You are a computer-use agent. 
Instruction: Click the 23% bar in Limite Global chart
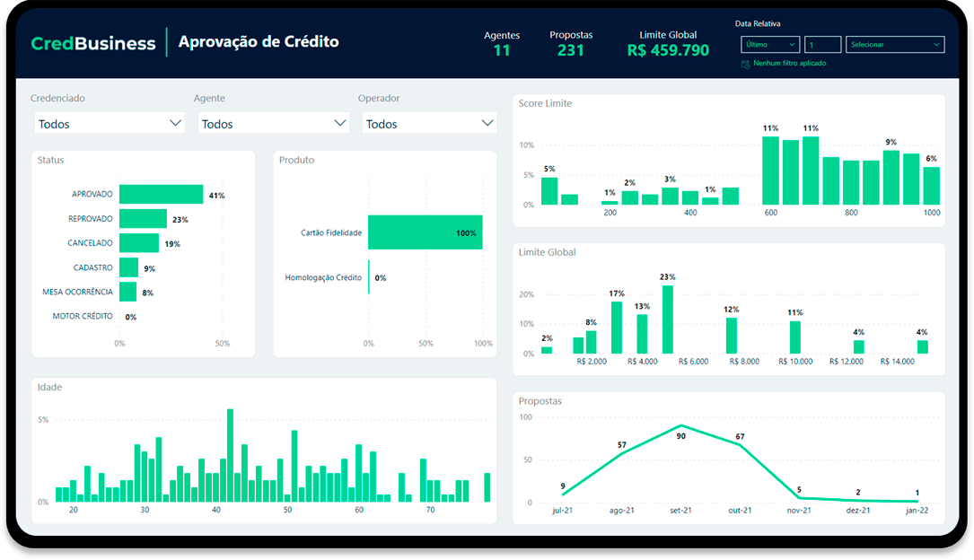click(x=670, y=319)
